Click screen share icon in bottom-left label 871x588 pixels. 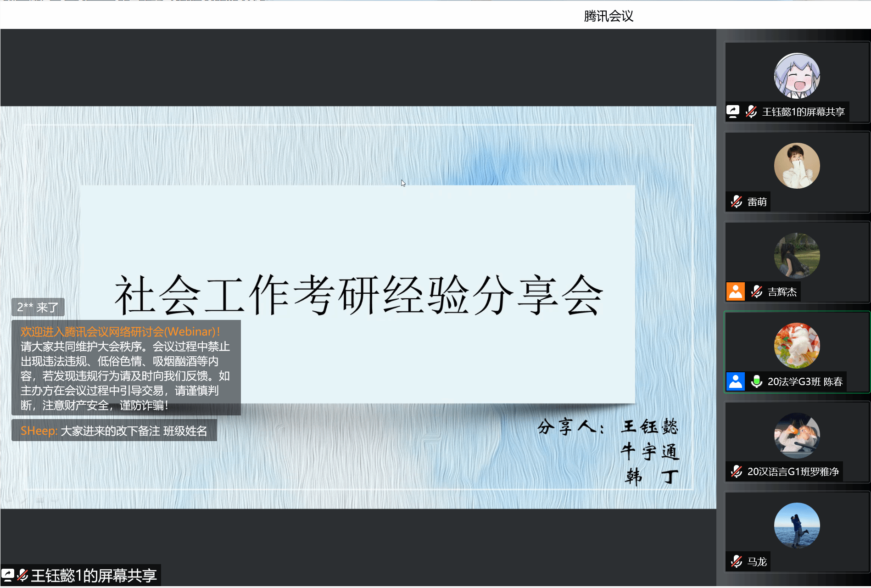click(x=8, y=575)
